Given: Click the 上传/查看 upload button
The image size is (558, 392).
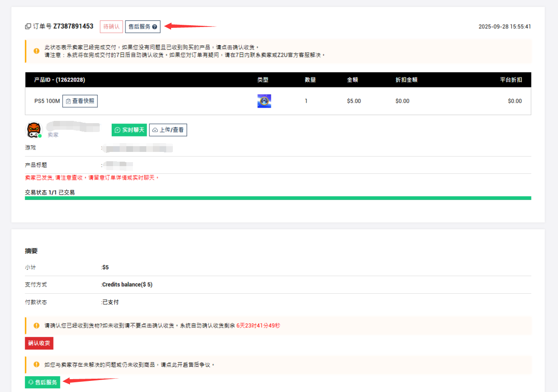Looking at the screenshot, I should (x=168, y=130).
